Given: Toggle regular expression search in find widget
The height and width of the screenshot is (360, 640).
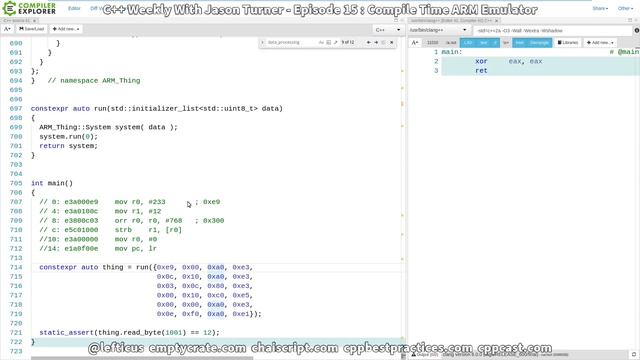Looking at the screenshot, I should pyautogui.click(x=336, y=42).
